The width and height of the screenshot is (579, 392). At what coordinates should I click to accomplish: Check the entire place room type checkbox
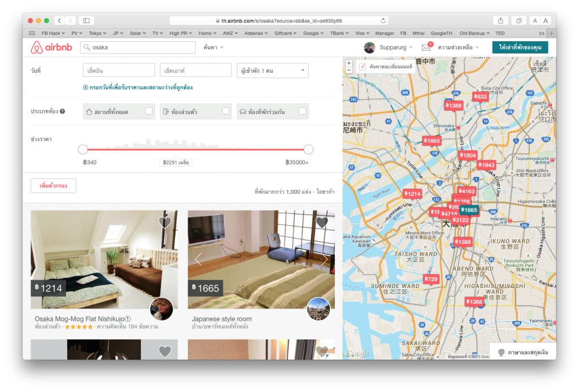pyautogui.click(x=149, y=111)
